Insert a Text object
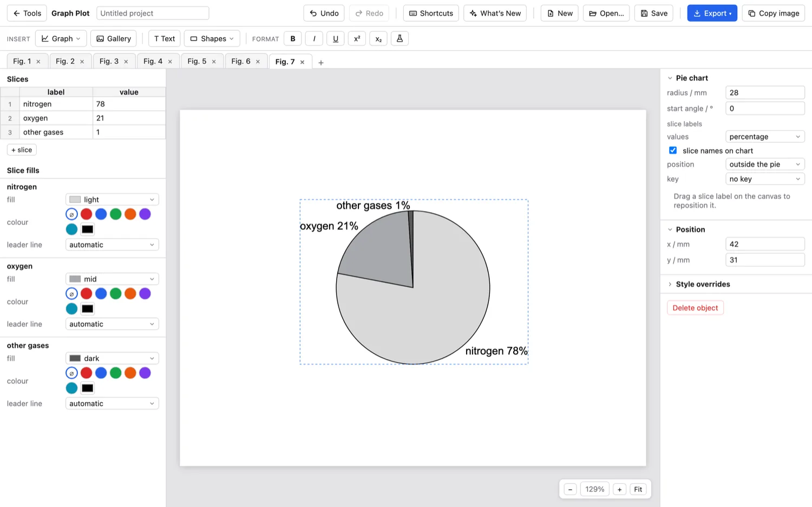Viewport: 812px width, 507px height. point(164,38)
